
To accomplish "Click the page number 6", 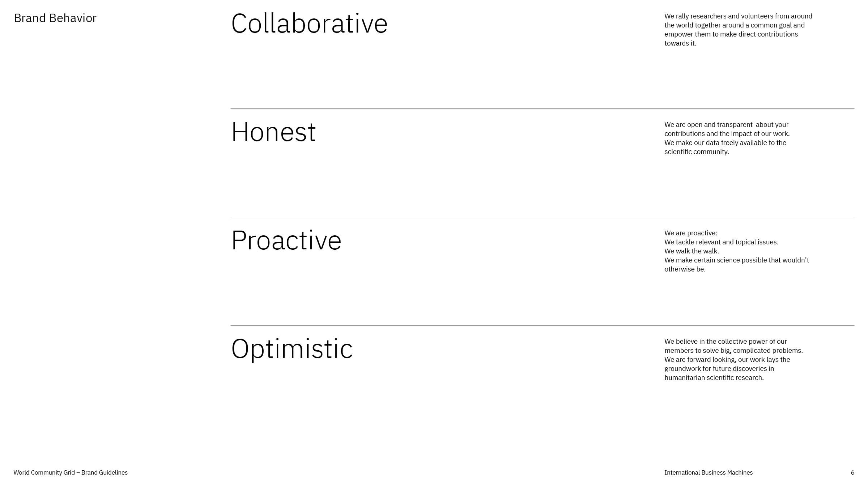I will coord(852,472).
